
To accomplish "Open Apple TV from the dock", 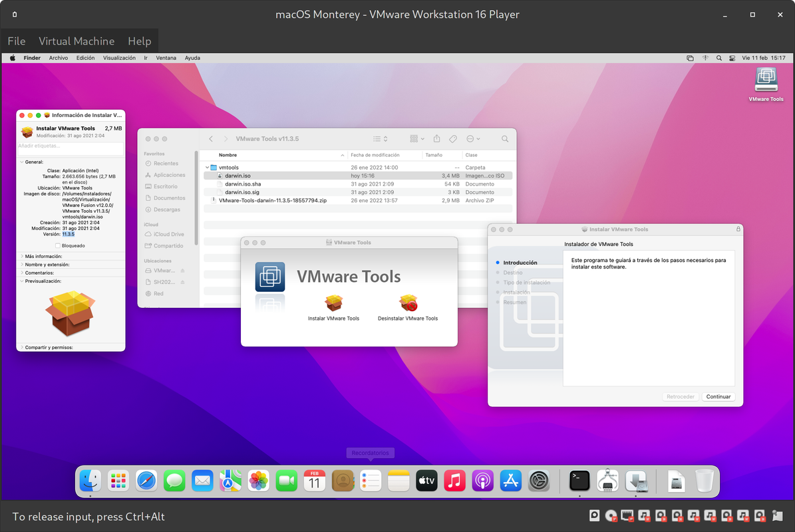I will coord(427,480).
